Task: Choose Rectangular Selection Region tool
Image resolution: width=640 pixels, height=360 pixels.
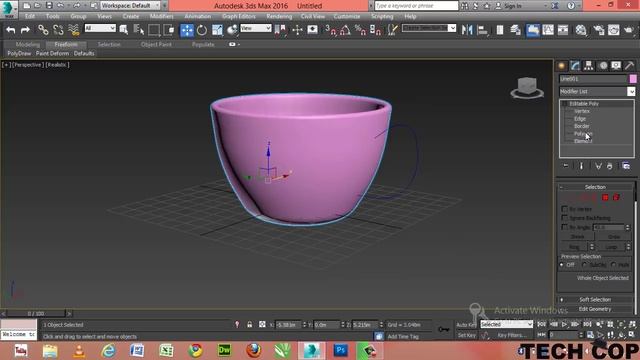Action: (154, 30)
